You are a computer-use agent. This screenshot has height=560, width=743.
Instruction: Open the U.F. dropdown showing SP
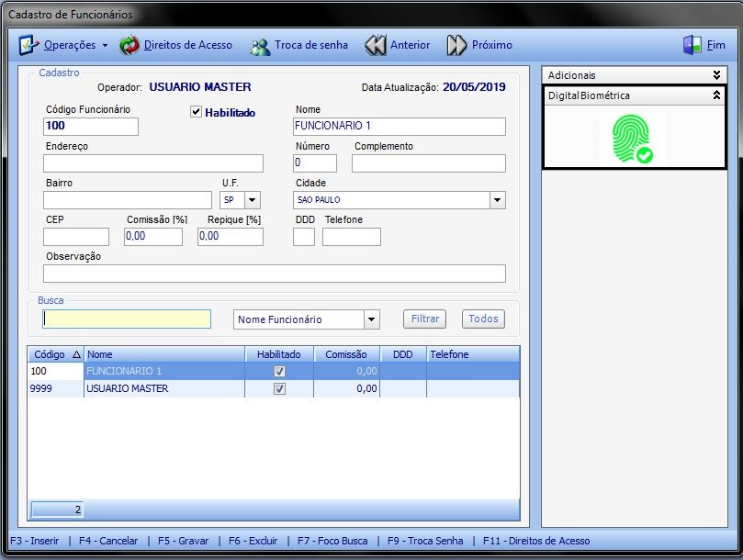252,200
